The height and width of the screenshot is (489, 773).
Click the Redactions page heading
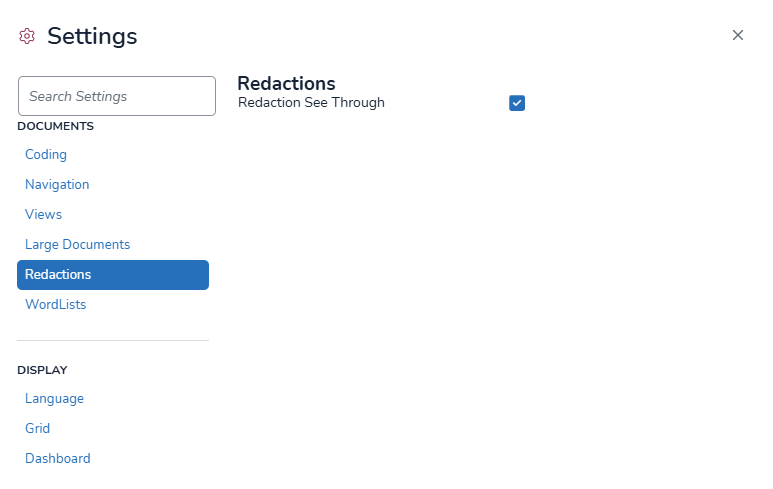(286, 83)
